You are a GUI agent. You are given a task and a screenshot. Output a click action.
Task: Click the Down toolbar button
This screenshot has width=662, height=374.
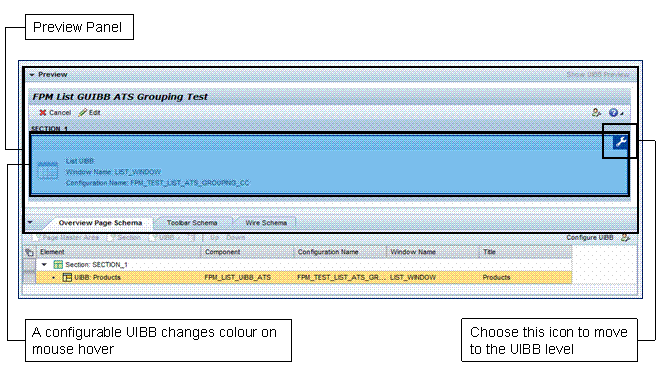[236, 238]
